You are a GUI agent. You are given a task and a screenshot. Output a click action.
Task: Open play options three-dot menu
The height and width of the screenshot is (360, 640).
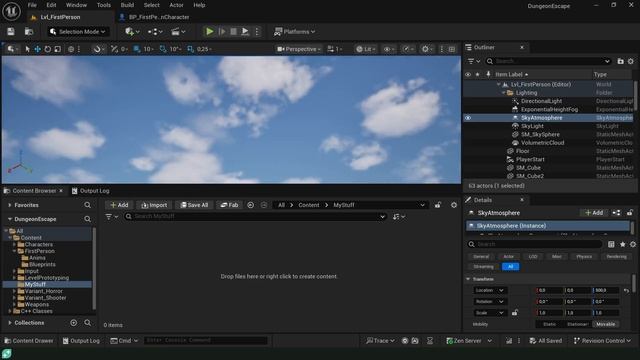pos(257,31)
